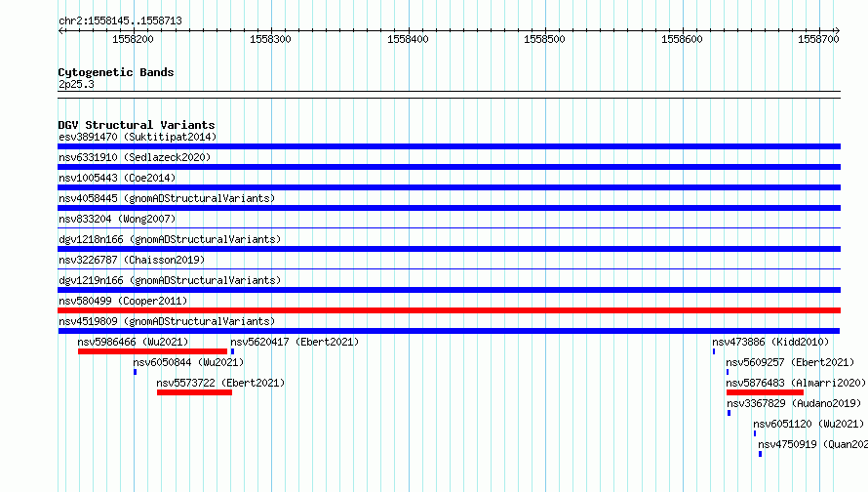
Task: Click the thin blue line of nsv3226787
Action: coord(449,268)
